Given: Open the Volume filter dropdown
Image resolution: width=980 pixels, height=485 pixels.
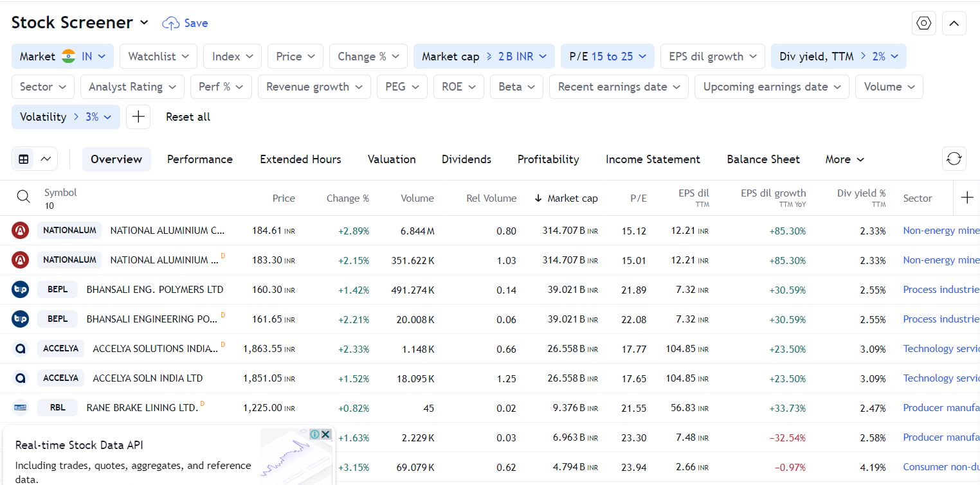Looking at the screenshot, I should click(889, 87).
